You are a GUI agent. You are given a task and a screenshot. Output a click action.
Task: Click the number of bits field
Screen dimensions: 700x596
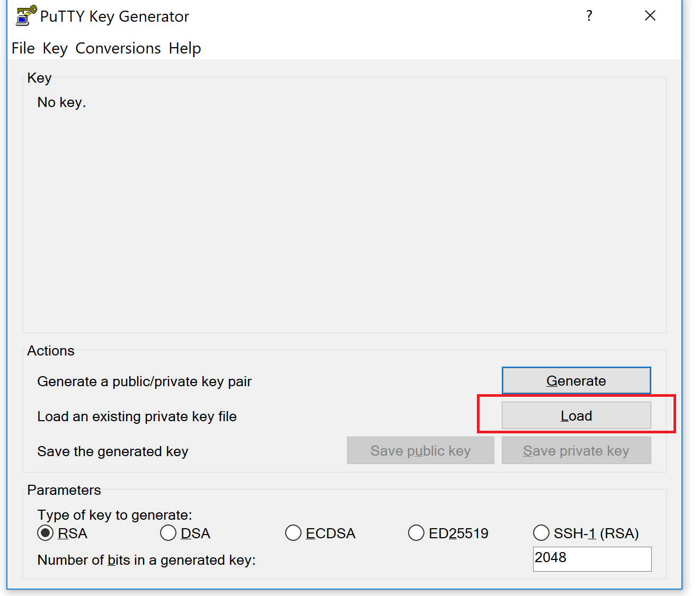tap(592, 559)
